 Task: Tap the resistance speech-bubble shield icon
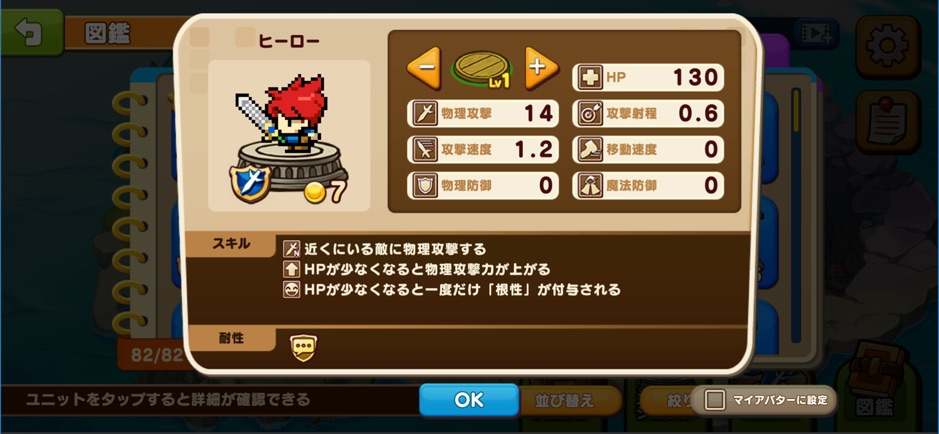pos(304,347)
